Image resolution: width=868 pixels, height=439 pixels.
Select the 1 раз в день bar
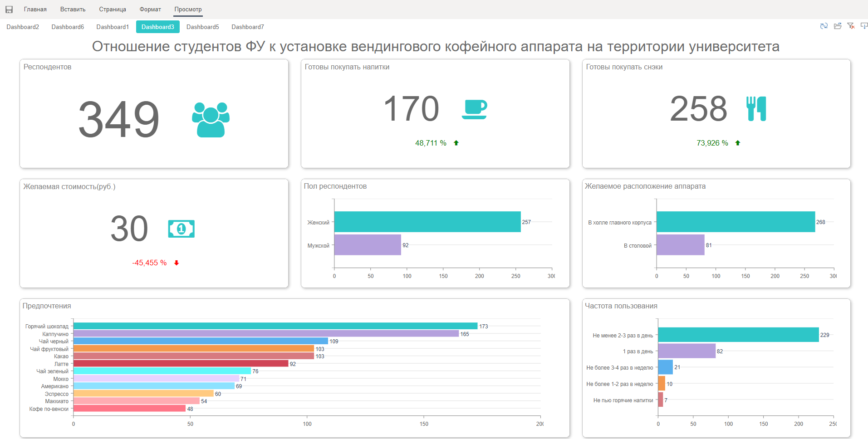[687, 351]
